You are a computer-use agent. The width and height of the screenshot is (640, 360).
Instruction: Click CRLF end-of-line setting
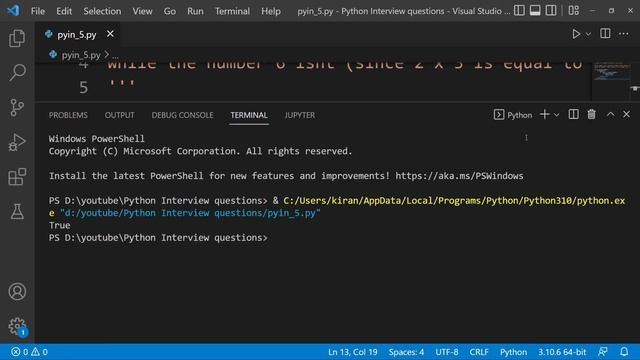[x=479, y=352]
